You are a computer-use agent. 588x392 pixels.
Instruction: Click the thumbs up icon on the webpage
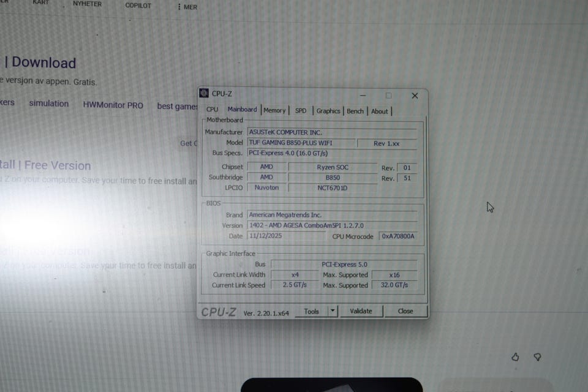515,356
